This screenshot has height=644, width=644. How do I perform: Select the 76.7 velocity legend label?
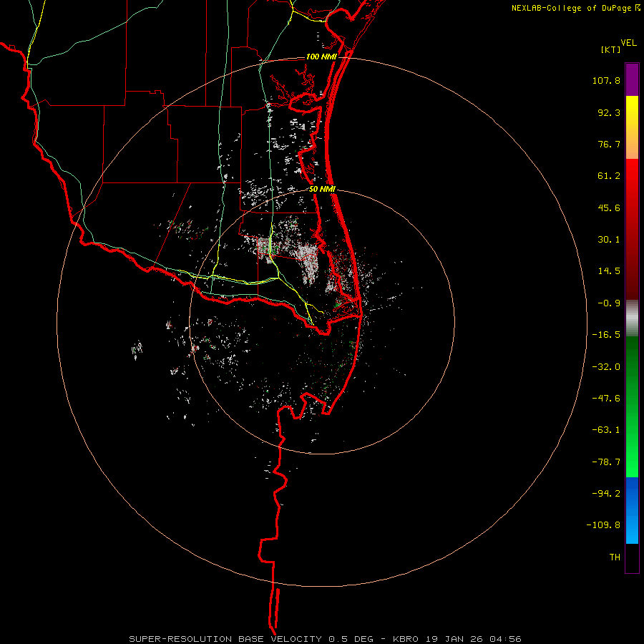coord(609,144)
